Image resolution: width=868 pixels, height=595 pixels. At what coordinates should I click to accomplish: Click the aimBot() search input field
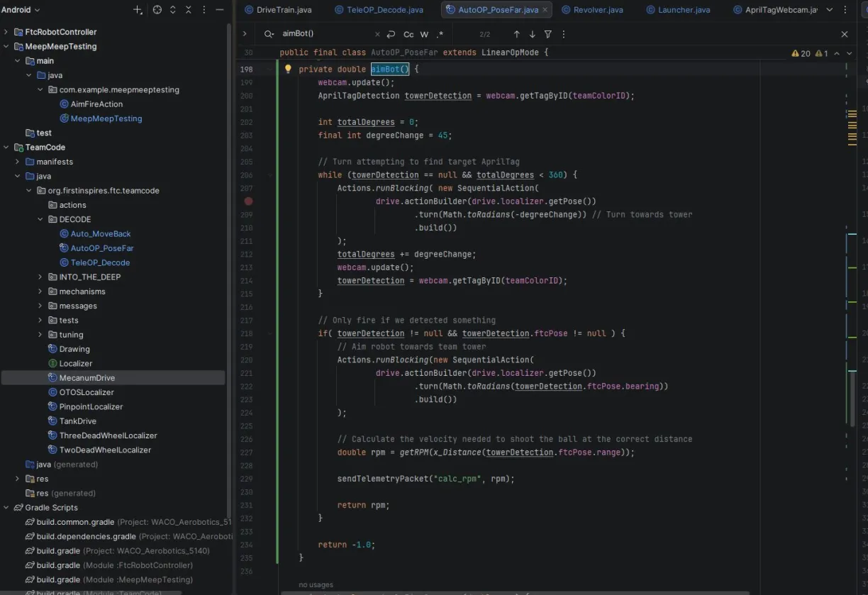(x=326, y=34)
